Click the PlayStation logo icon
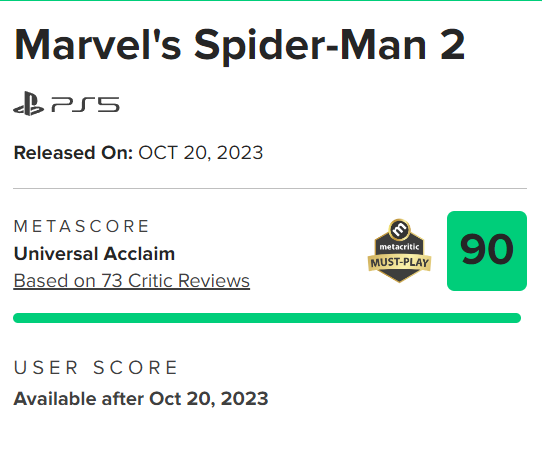542x454 pixels. [28, 103]
